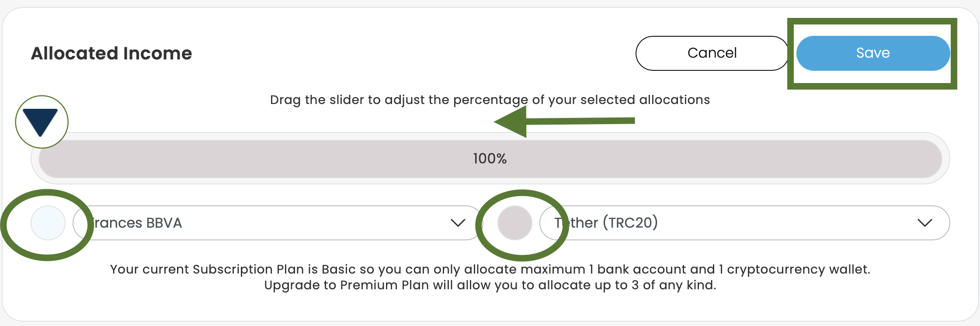
Task: Click the drag-the-slider instruction text
Action: (x=490, y=100)
